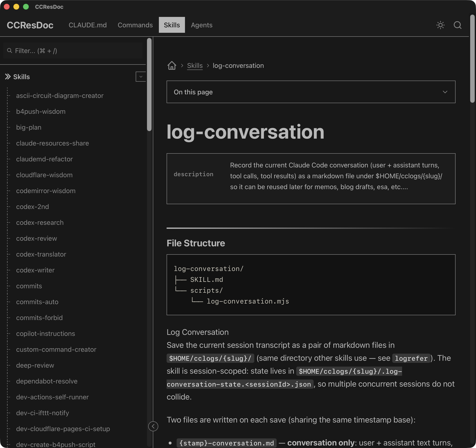The image size is (476, 448).
Task: Go home via the breadcrumb house icon
Action: pos(172,65)
